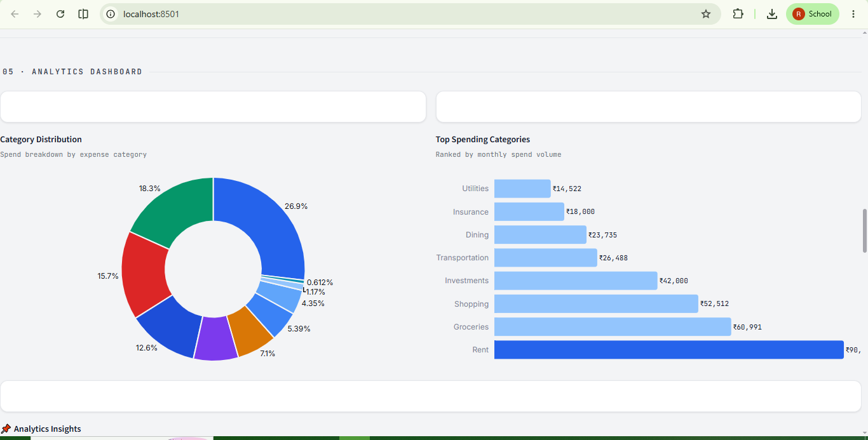This screenshot has height=440, width=868.
Task: Click the ₹14,522 value label
Action: pos(567,189)
